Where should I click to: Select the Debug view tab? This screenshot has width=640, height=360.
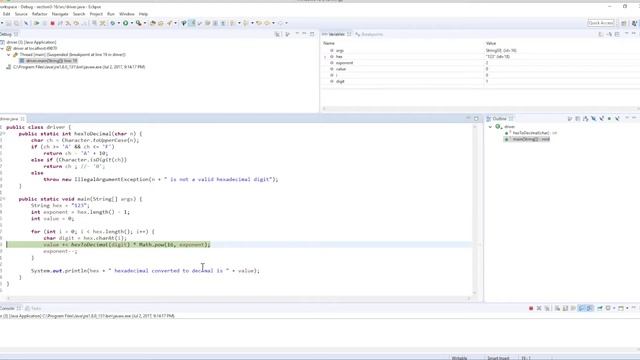tap(9, 34)
